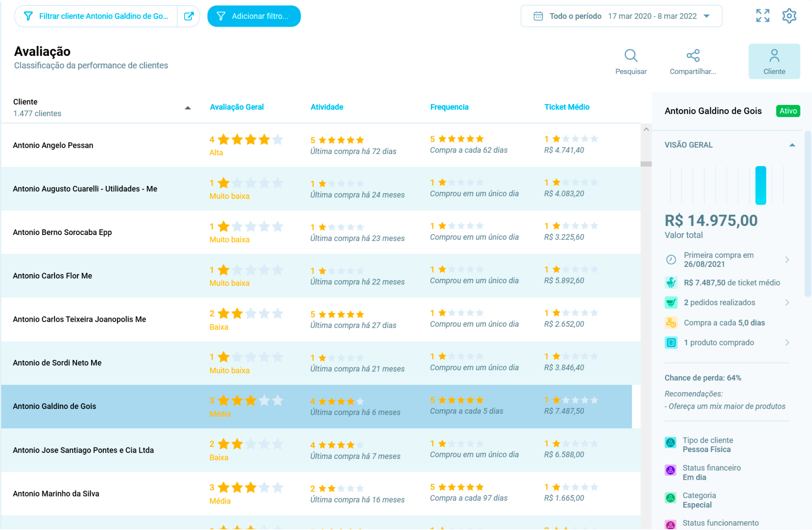Image resolution: width=812 pixels, height=530 pixels.
Task: Sort by Atividade column header
Action: (x=326, y=107)
